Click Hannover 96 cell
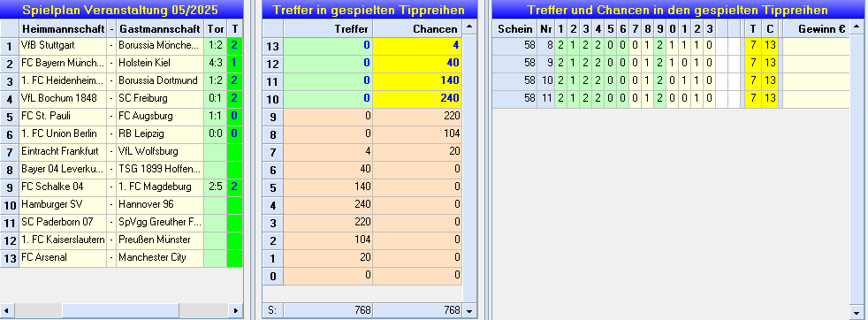This screenshot has width=868, height=320. 160,205
